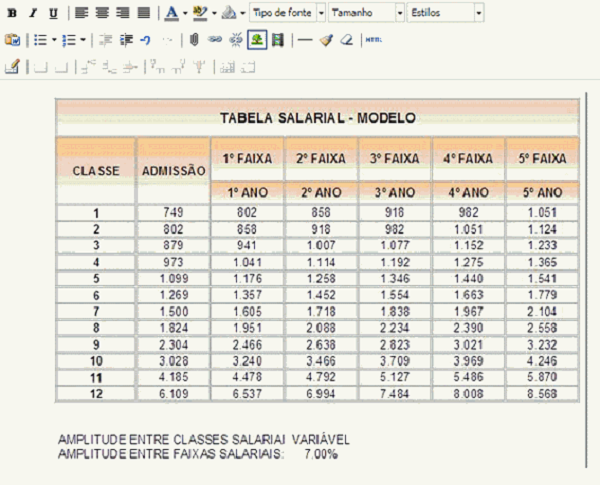Viewport: 600px width, 485px height.
Task: Click the eraser remove formatting icon
Action: pyautogui.click(x=346, y=40)
